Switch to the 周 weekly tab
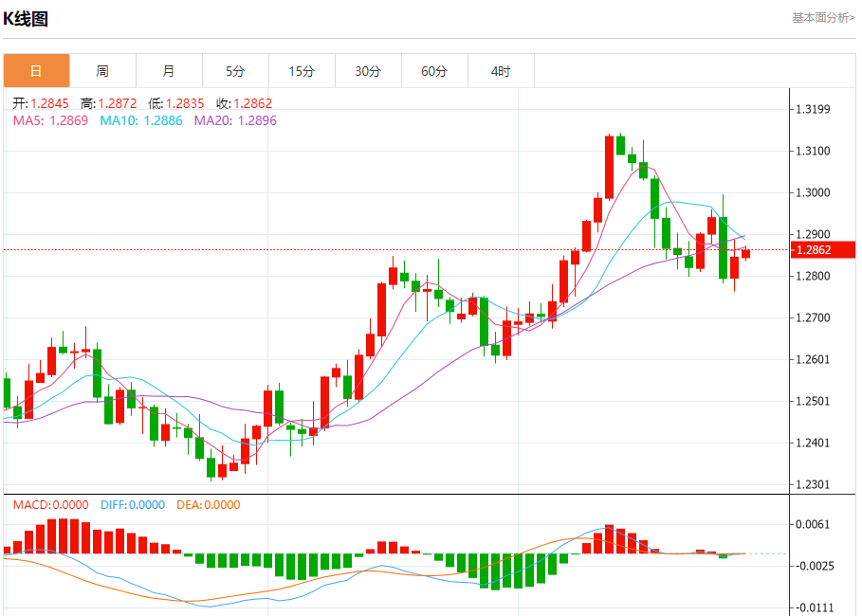This screenshot has height=616, width=862. tap(102, 71)
